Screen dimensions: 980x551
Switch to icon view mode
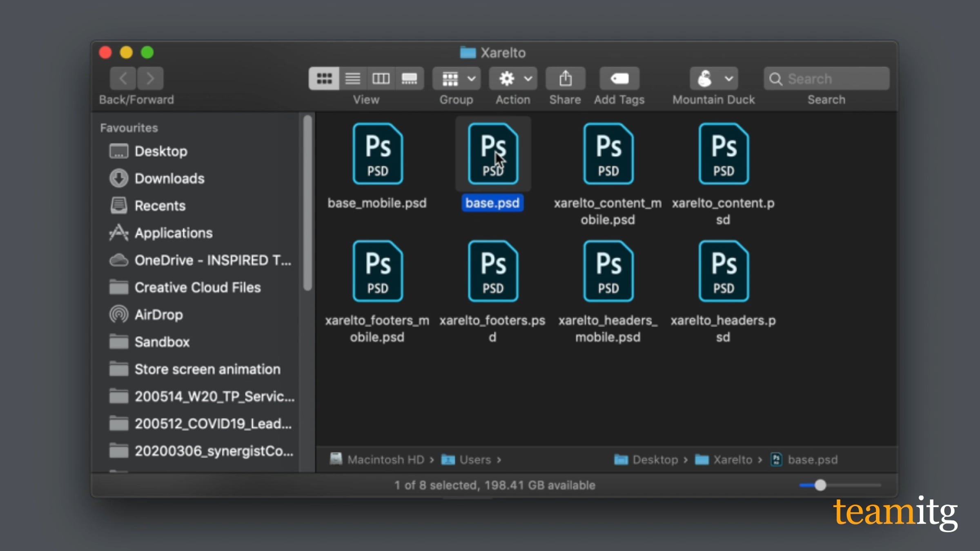(324, 78)
